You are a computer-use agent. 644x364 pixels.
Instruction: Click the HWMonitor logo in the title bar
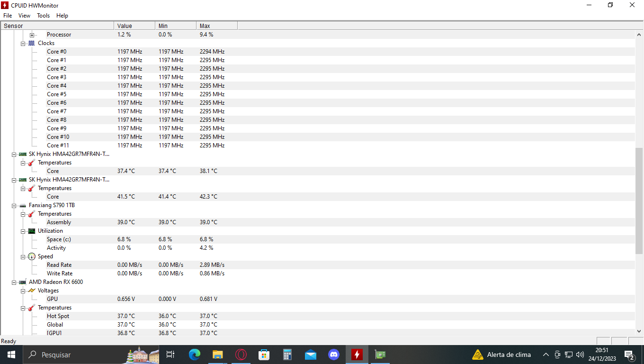pyautogui.click(x=5, y=5)
